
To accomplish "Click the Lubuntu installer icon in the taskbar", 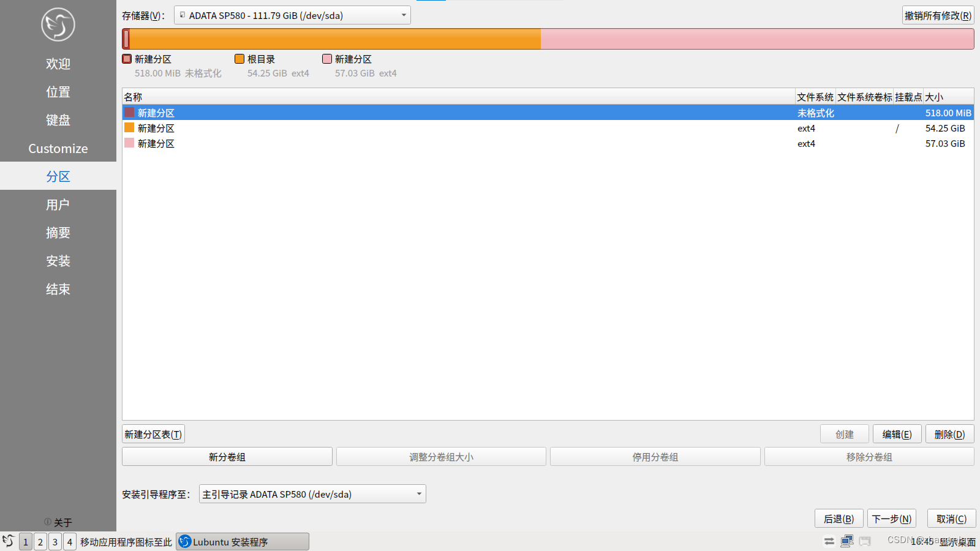I will 185,542.
